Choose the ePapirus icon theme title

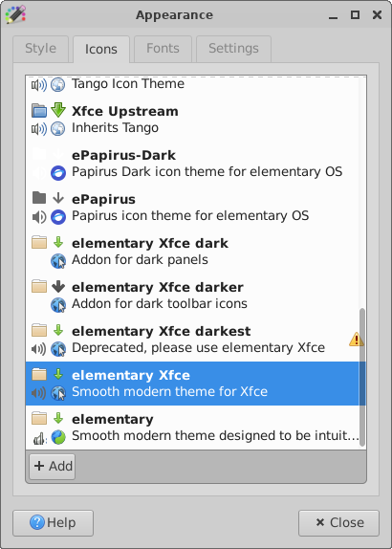103,199
